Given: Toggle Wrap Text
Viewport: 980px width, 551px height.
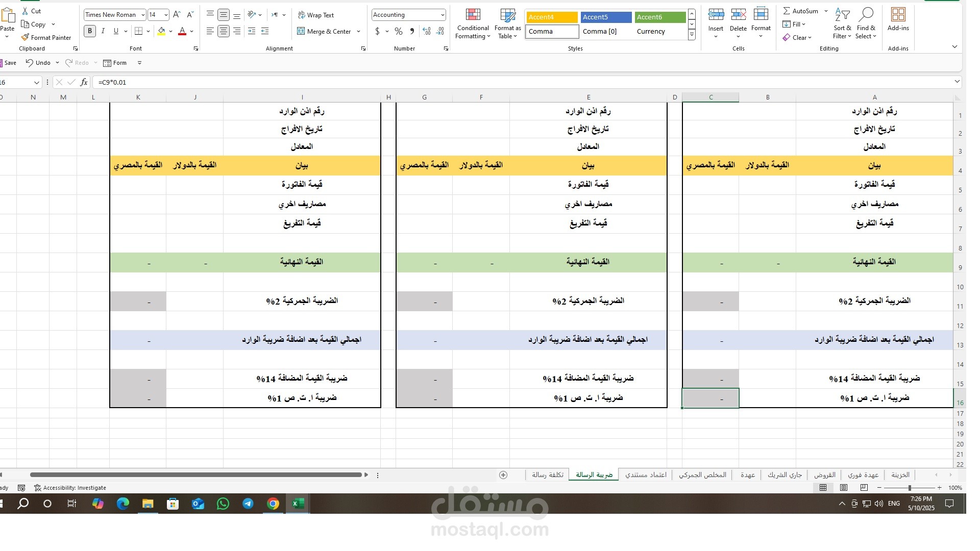Looking at the screenshot, I should 315,15.
